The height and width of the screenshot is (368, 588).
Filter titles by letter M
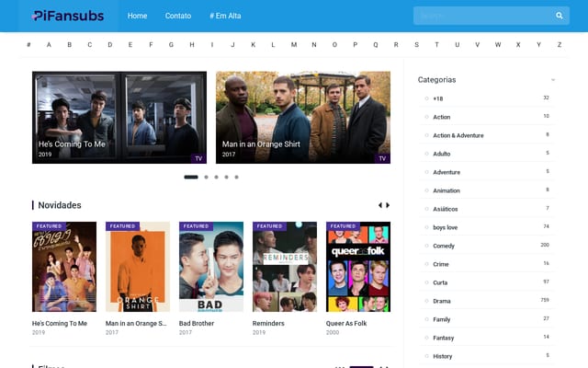[x=294, y=45]
